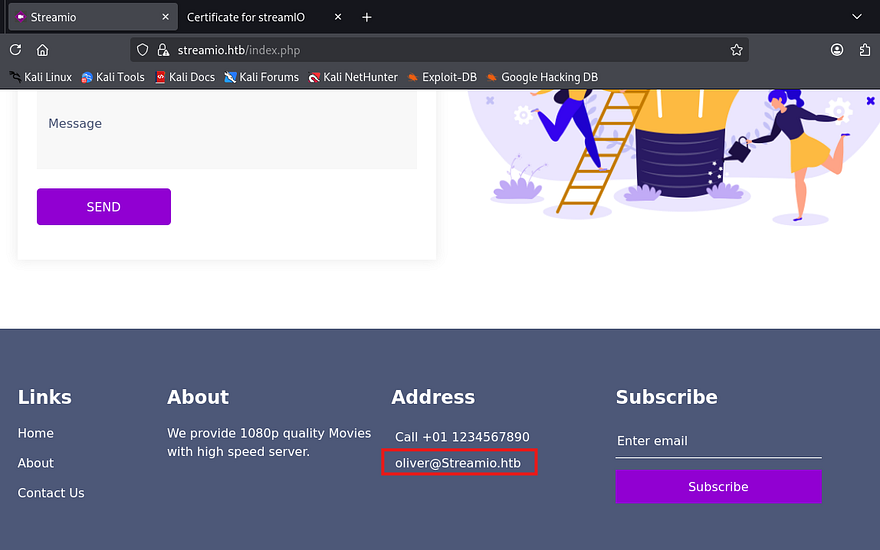
Task: Go to the browser home page icon
Action: pyautogui.click(x=42, y=50)
